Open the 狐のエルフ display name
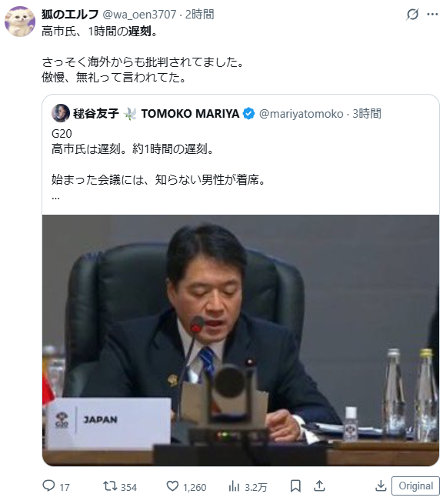This screenshot has height=504, width=443. click(70, 14)
